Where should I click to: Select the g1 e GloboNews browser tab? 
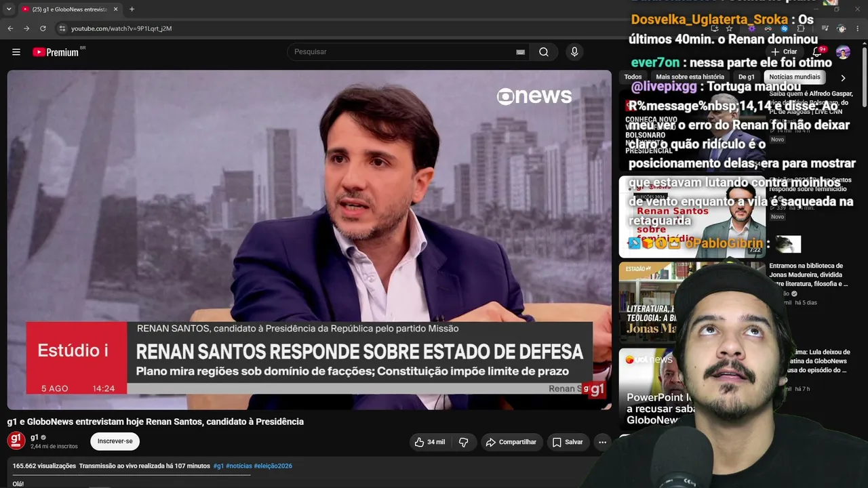tap(70, 9)
